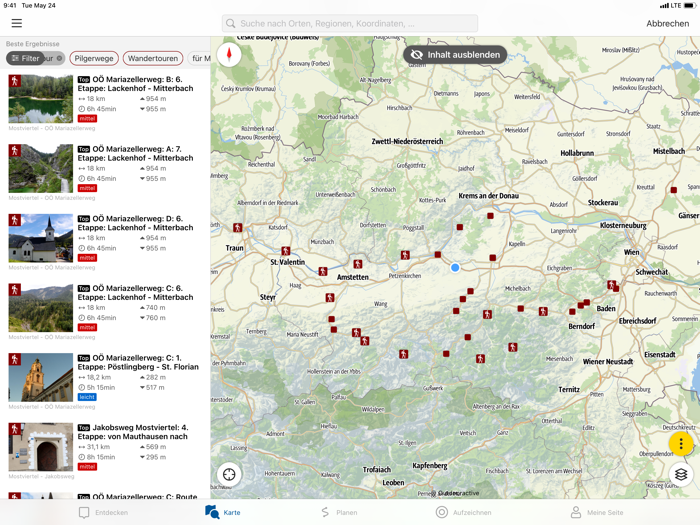Switch to the Meine Seite tab
700x525 pixels.
tap(597, 512)
